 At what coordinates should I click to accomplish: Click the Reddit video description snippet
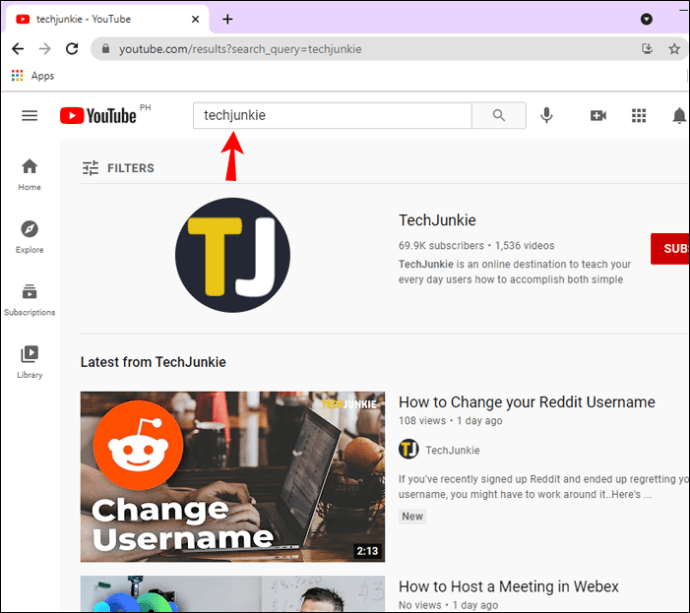tap(543, 487)
